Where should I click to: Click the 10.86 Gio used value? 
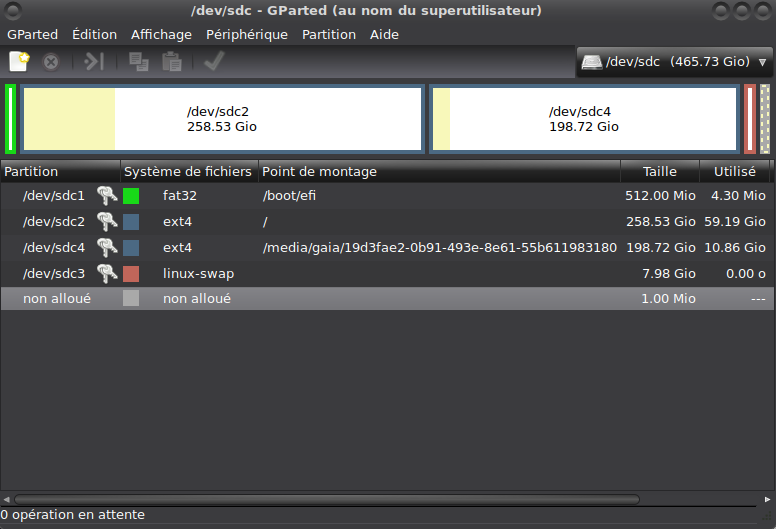click(x=735, y=247)
